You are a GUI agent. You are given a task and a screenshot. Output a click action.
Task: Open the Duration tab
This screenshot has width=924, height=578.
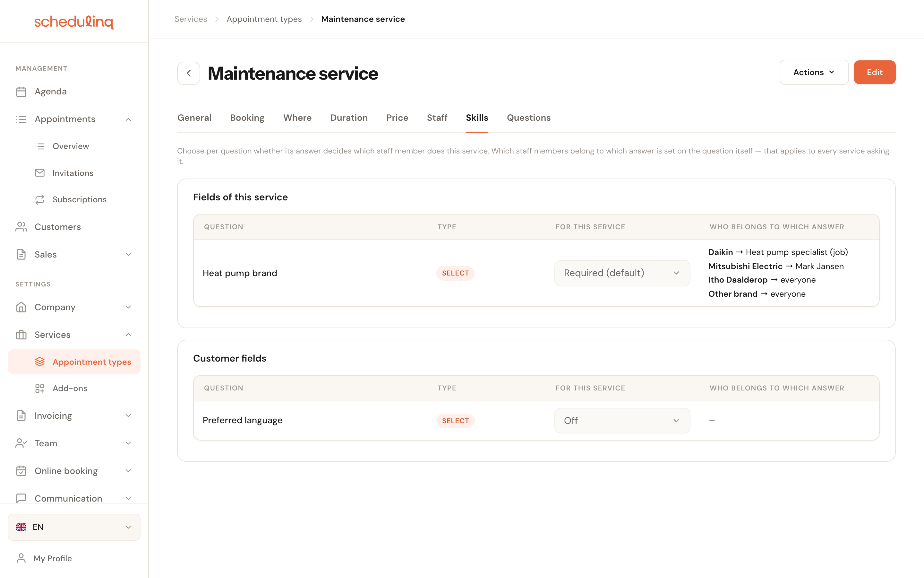coord(349,118)
